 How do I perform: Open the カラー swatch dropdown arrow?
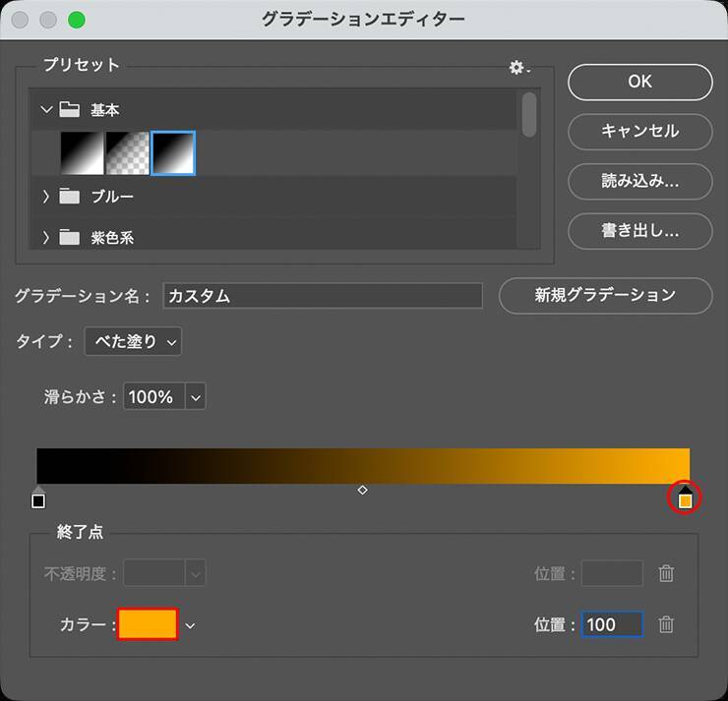pyautogui.click(x=190, y=625)
